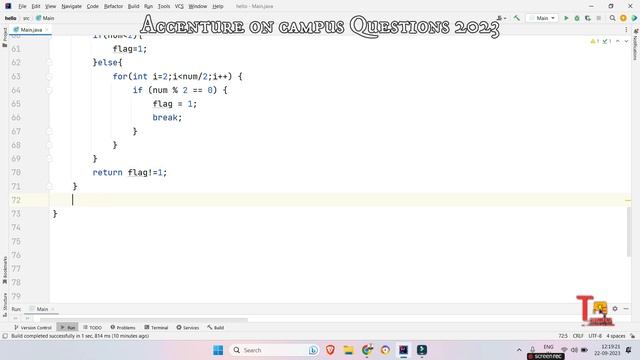Change CRLF line separator in status bar

tap(578, 336)
